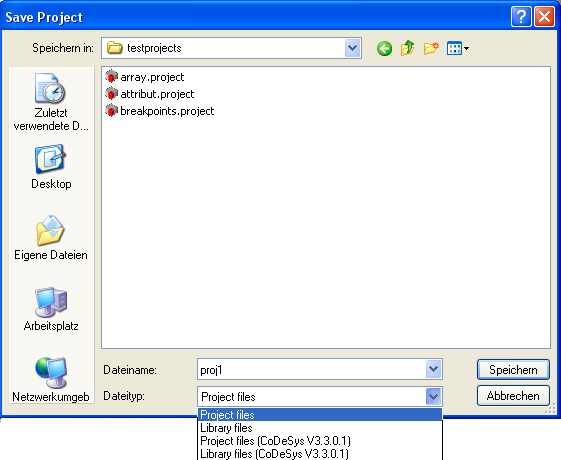The height and width of the screenshot is (460, 561).
Task: Collapse the Dateityp dropdown arrow
Action: click(x=434, y=396)
